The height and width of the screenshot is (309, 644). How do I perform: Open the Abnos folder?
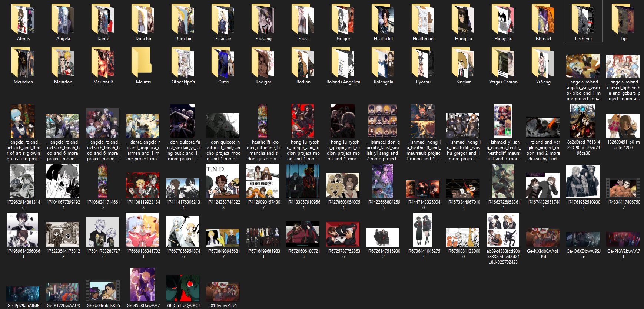[x=23, y=19]
